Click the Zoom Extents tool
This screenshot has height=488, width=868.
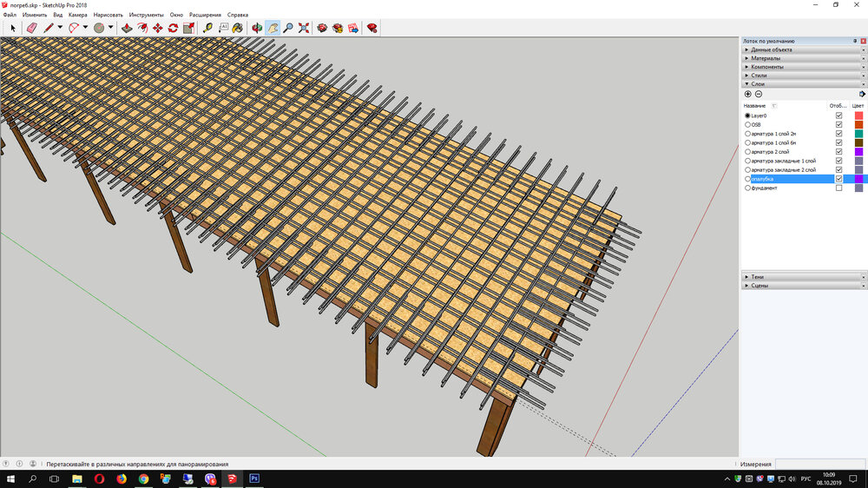click(304, 28)
